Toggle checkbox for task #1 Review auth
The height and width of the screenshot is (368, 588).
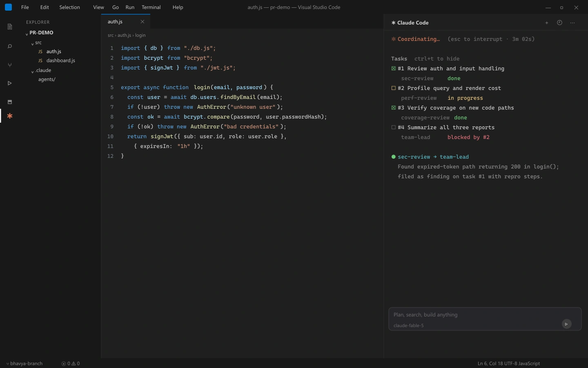click(x=394, y=69)
